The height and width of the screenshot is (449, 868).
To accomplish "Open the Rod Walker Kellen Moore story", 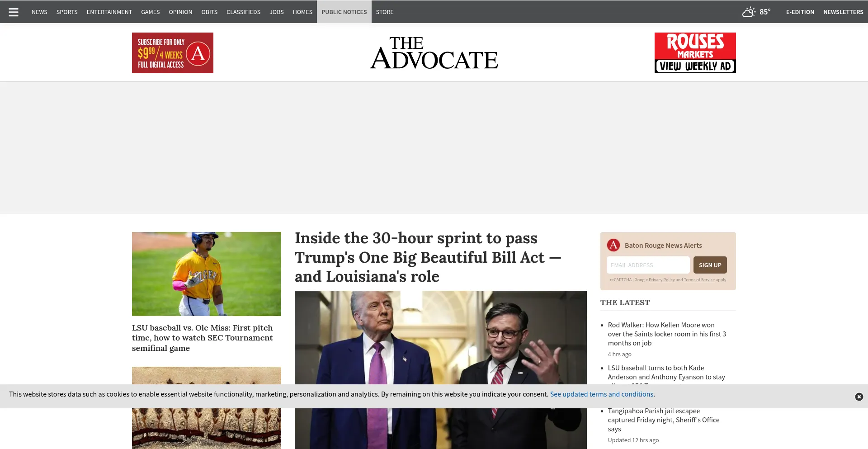I will click(667, 334).
